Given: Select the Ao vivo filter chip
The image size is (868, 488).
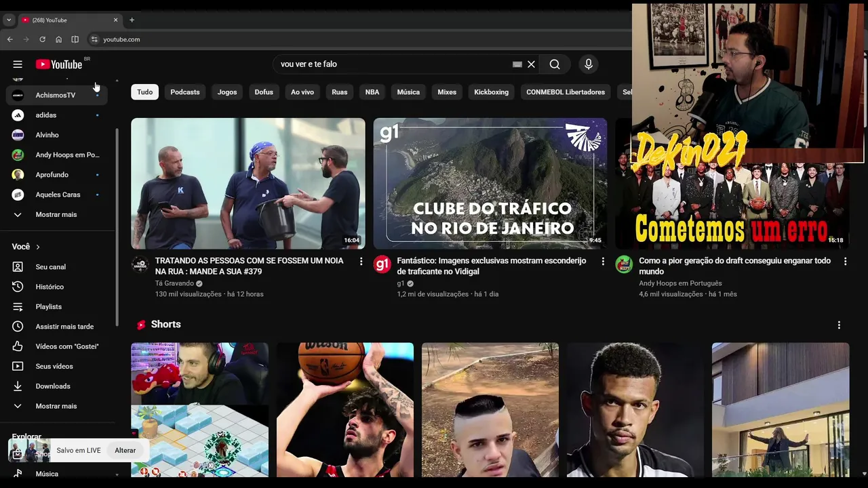Looking at the screenshot, I should coord(302,92).
